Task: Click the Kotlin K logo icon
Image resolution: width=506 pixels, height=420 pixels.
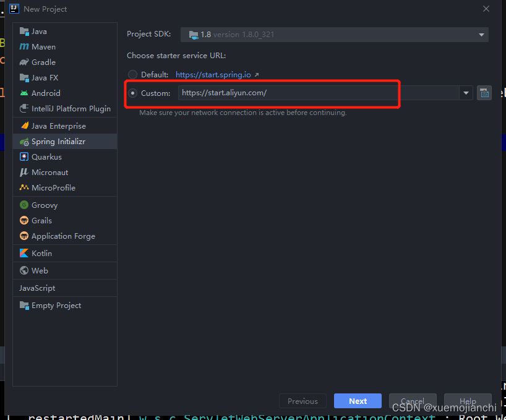Action: tap(24, 253)
